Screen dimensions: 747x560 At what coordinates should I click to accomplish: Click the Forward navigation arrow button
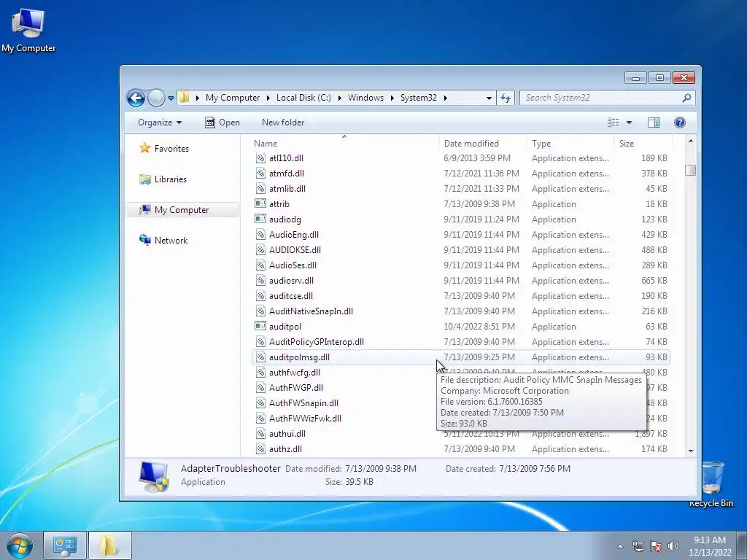pos(156,98)
